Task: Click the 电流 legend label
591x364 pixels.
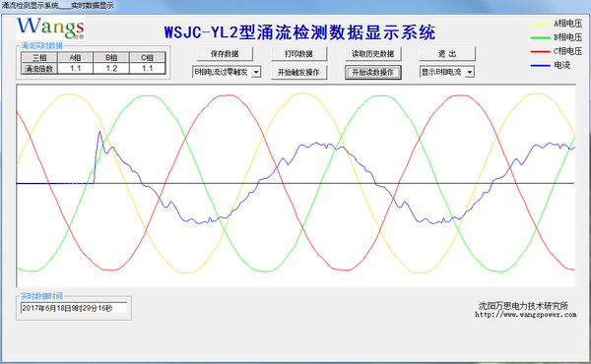Action: [x=562, y=66]
